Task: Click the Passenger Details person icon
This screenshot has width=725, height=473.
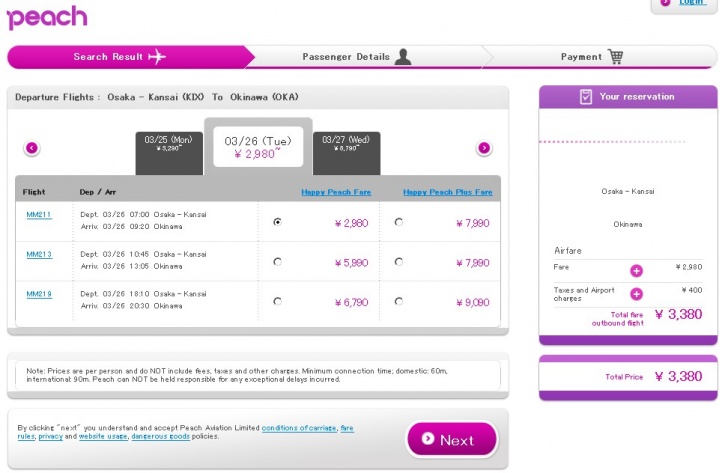Action: 402,57
